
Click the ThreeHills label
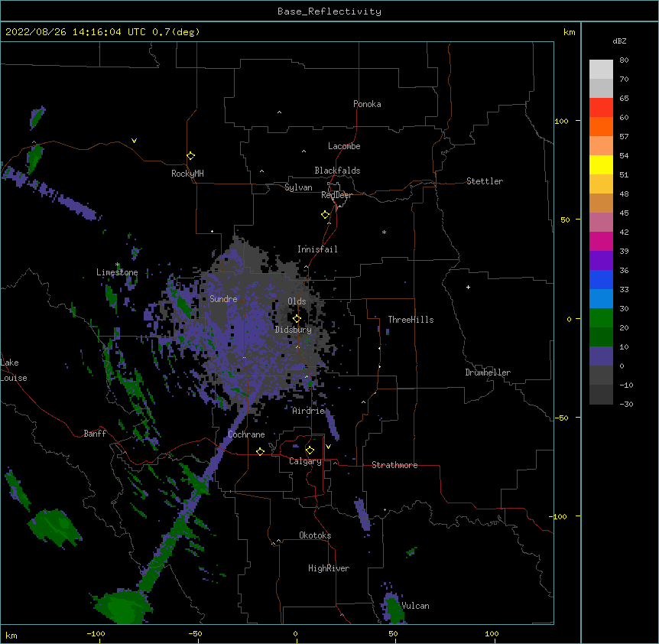(x=411, y=320)
